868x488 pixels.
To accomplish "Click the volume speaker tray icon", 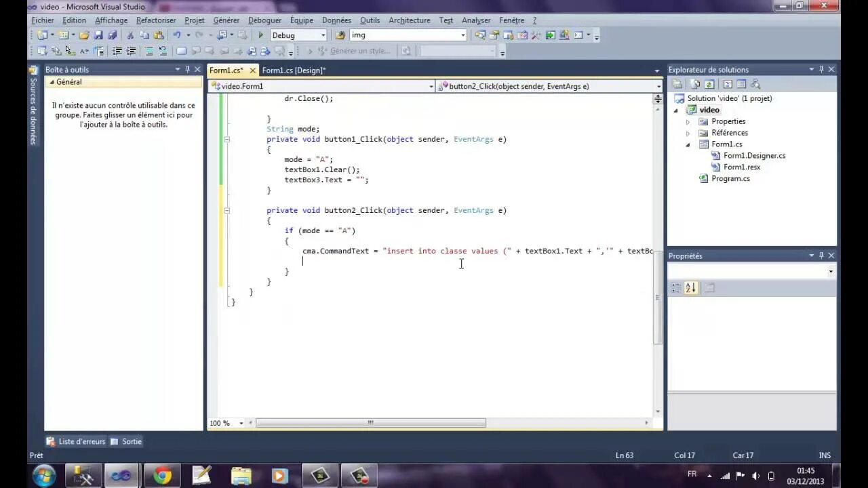I will point(756,476).
